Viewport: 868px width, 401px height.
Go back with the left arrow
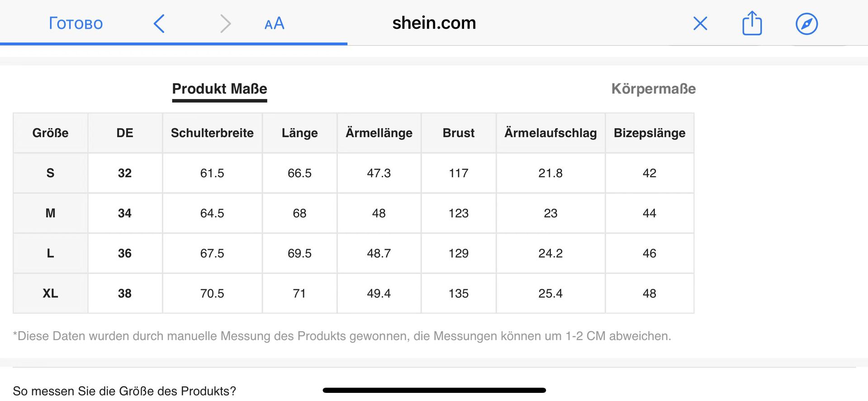(x=159, y=24)
